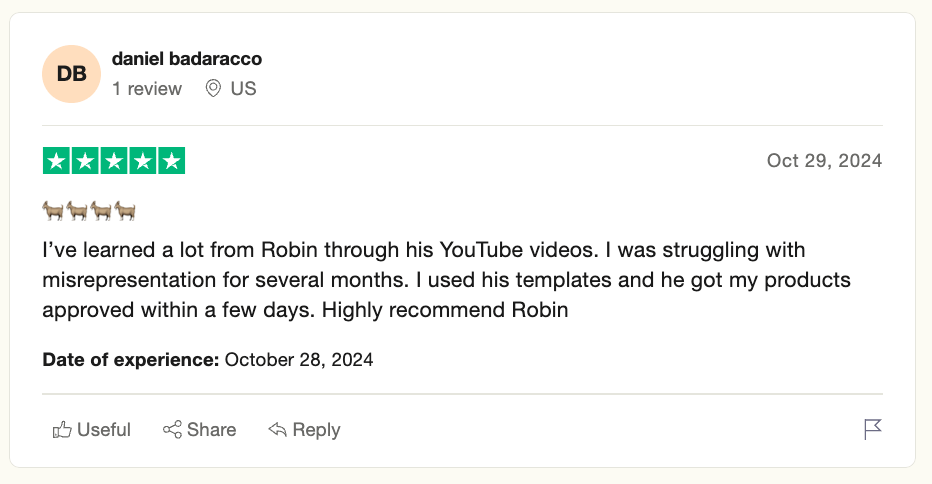Open daniel badaracco's profile name

coord(187,60)
